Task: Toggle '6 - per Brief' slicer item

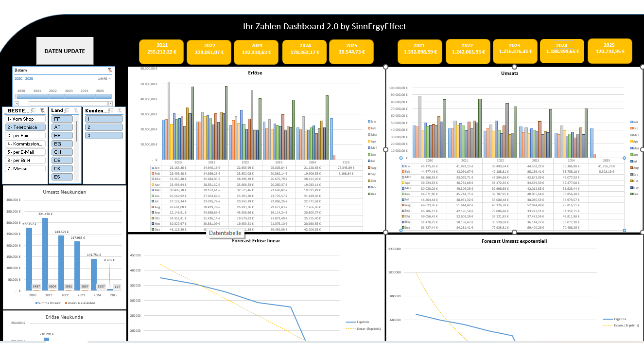Action: pyautogui.click(x=25, y=160)
